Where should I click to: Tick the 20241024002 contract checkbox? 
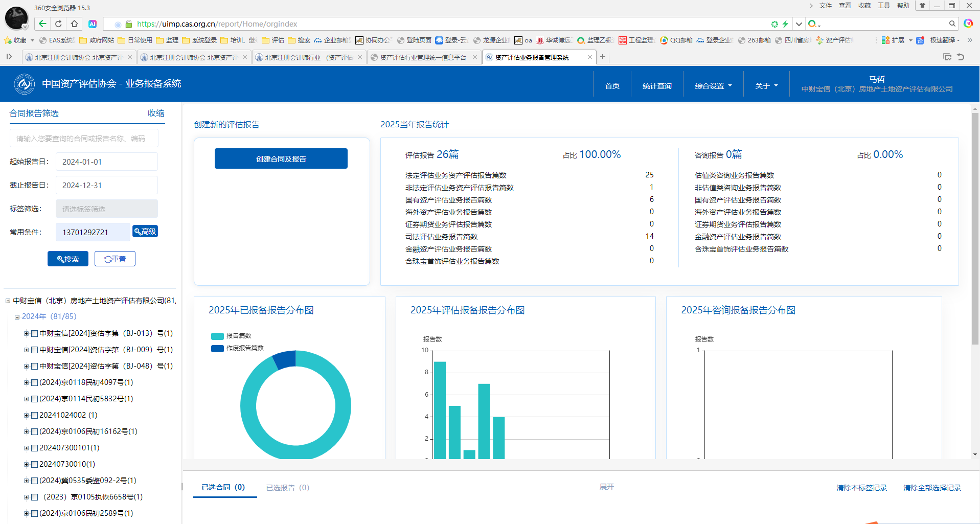(x=34, y=415)
